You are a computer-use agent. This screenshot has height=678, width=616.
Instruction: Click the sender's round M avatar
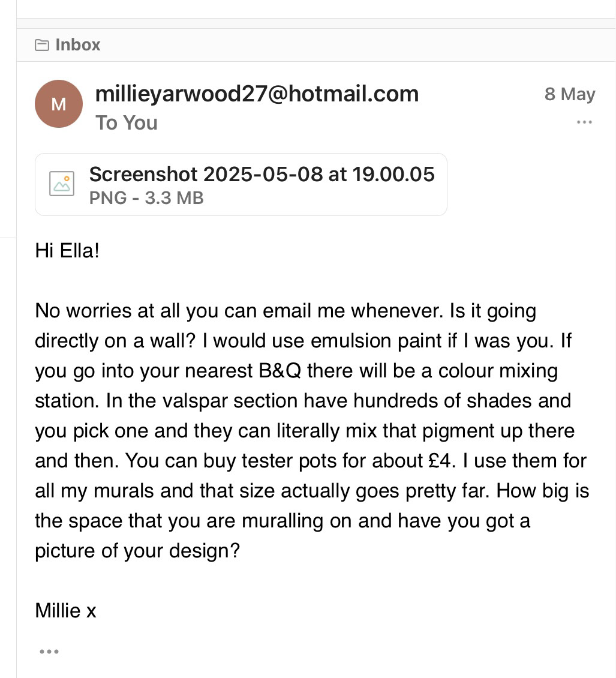pos(59,104)
